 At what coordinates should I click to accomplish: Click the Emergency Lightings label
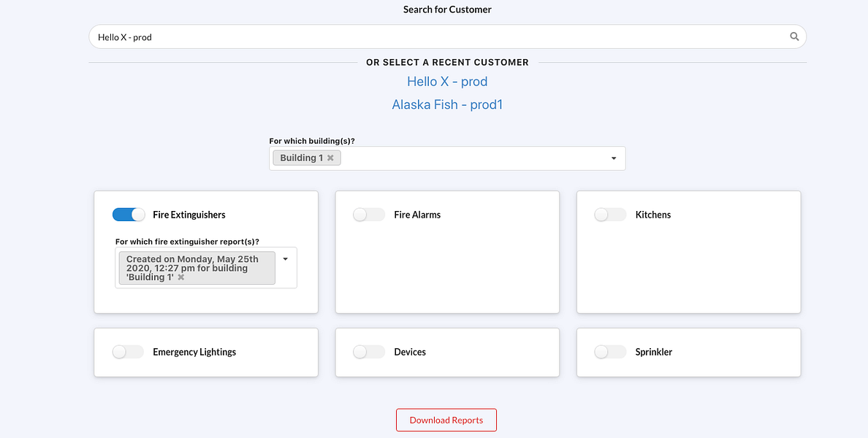pyautogui.click(x=194, y=352)
